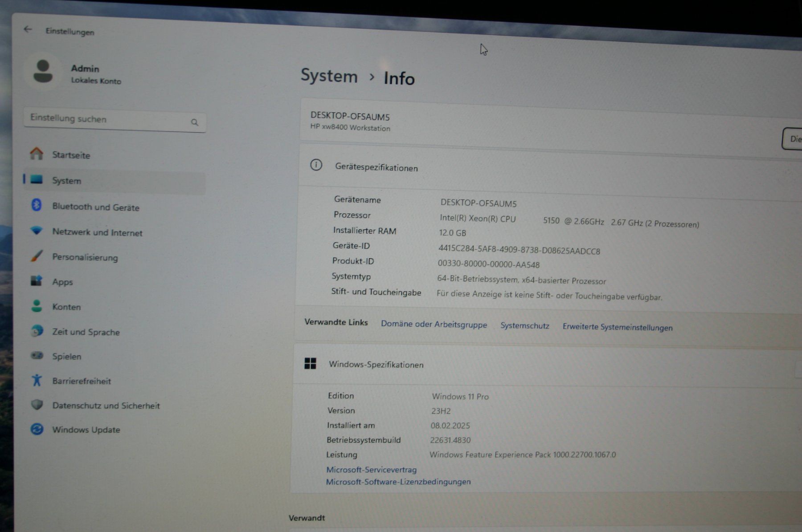This screenshot has width=802, height=532.
Task: Click the Windows Update sync icon
Action: (37, 429)
